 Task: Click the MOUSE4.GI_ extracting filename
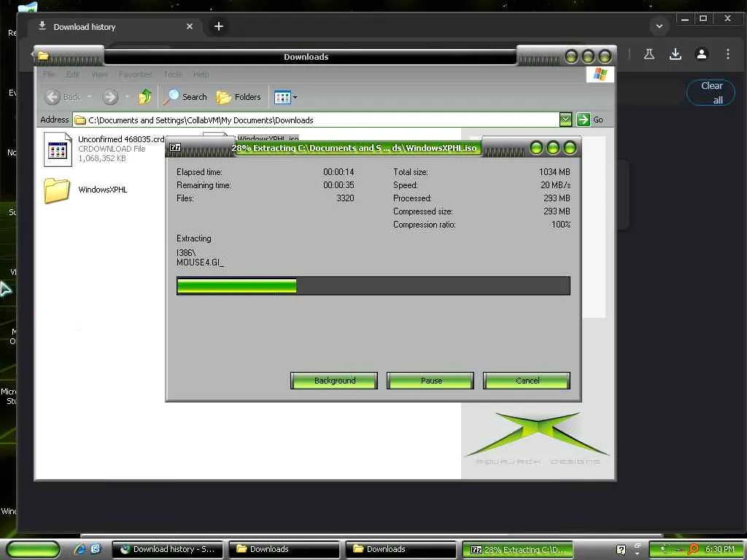point(200,262)
